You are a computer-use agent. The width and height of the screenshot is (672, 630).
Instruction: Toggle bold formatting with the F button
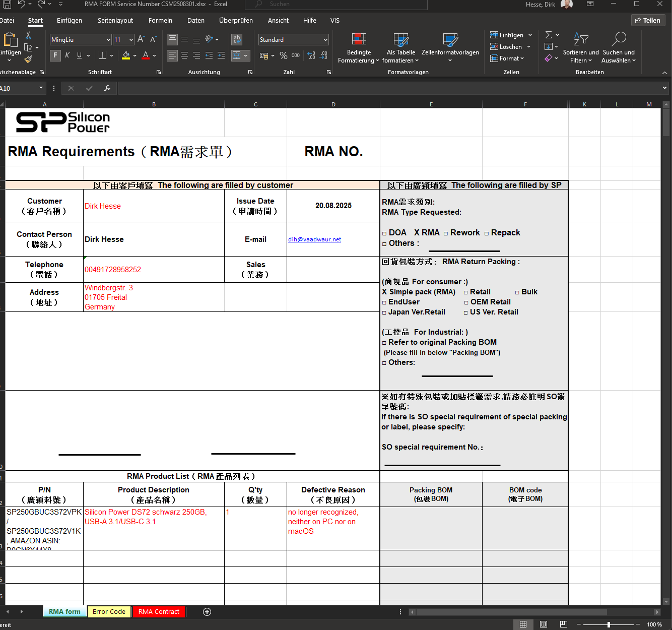coord(55,55)
